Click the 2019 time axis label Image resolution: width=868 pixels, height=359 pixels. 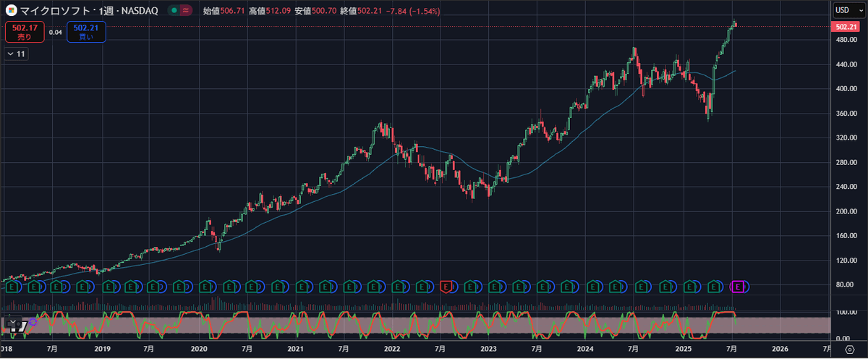(x=102, y=348)
